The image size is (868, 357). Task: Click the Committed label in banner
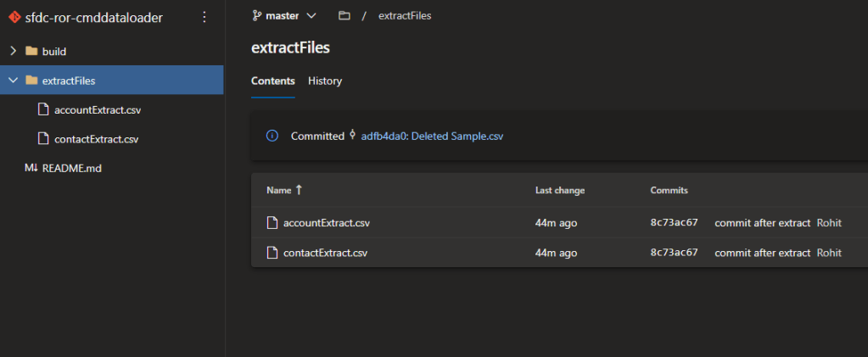point(317,137)
